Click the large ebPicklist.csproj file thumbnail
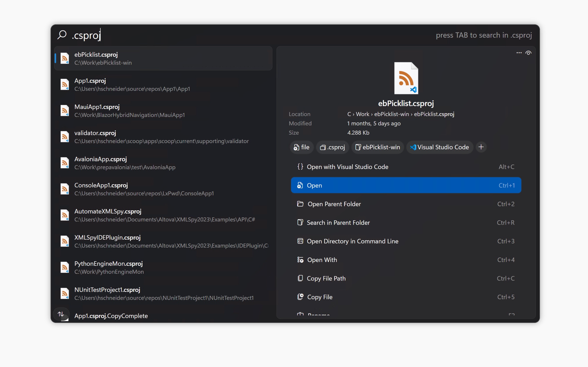This screenshot has height=367, width=588. click(406, 78)
